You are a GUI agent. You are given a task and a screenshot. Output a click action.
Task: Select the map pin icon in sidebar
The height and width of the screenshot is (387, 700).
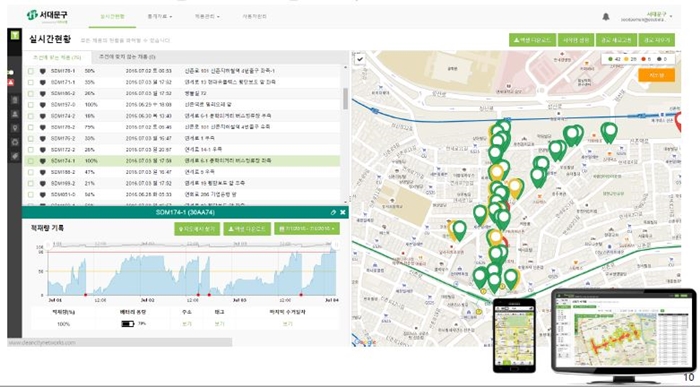(15, 129)
